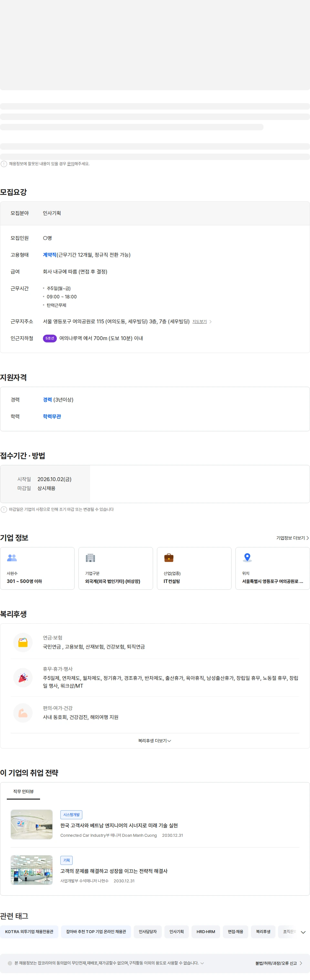Click the 시스템개발 category badge
The image size is (310, 980).
click(x=71, y=814)
